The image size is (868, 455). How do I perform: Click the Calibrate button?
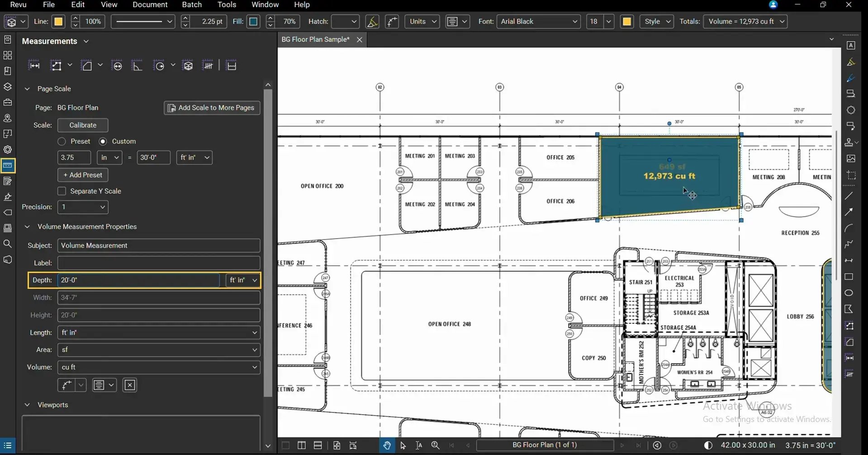83,125
